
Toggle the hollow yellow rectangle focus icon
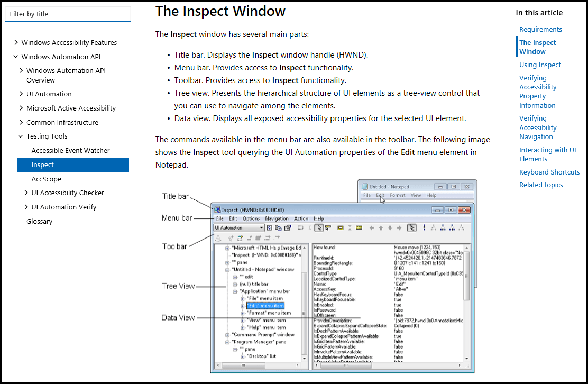click(x=340, y=227)
